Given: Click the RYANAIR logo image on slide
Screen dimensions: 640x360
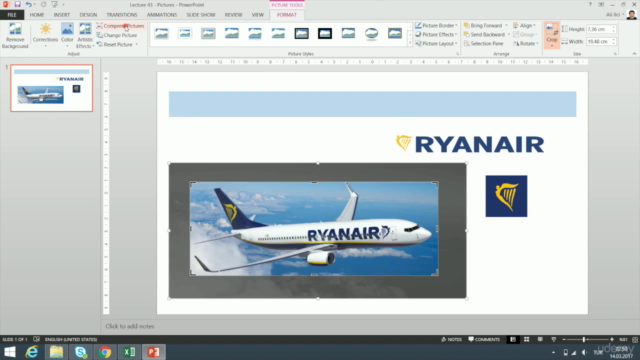Looking at the screenshot, I should (470, 144).
